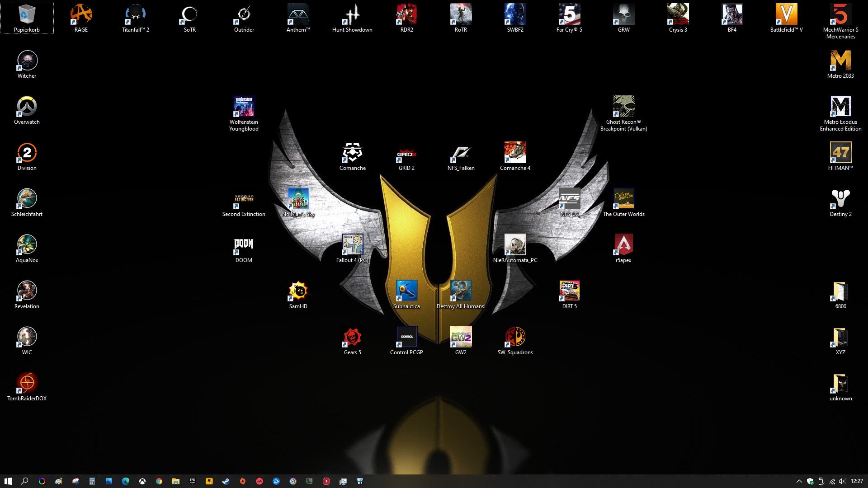Select the GW2 desktop icon

[x=461, y=337]
